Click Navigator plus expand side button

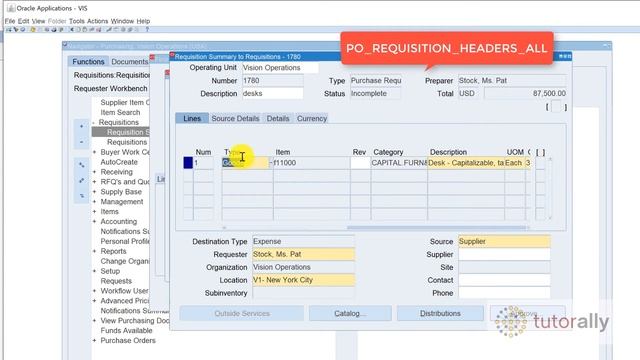(82, 127)
